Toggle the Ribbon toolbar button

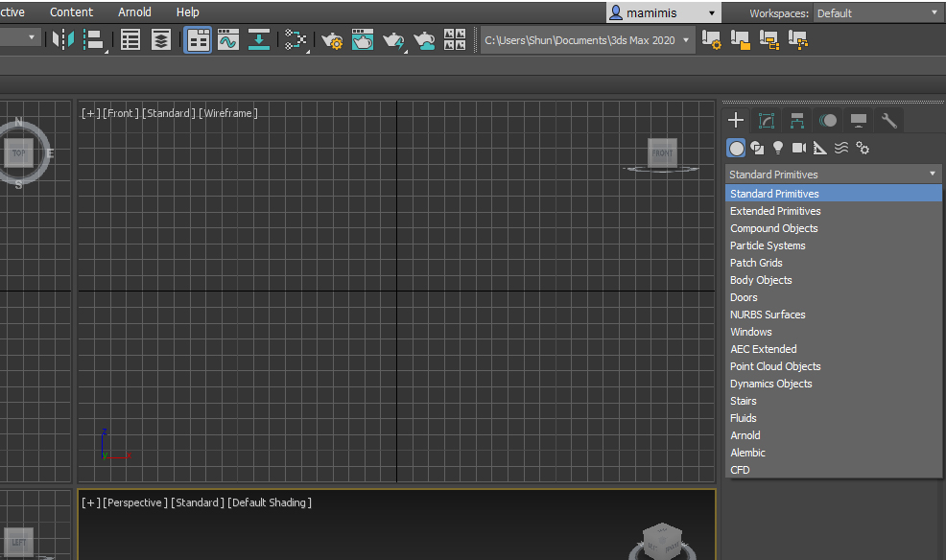point(199,39)
